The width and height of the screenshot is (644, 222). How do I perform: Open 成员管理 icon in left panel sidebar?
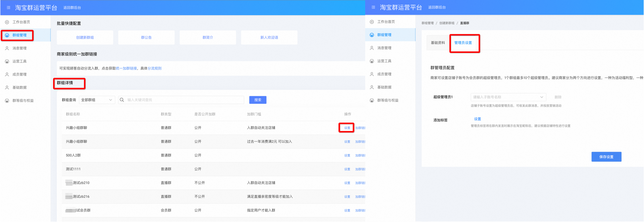coord(7,74)
